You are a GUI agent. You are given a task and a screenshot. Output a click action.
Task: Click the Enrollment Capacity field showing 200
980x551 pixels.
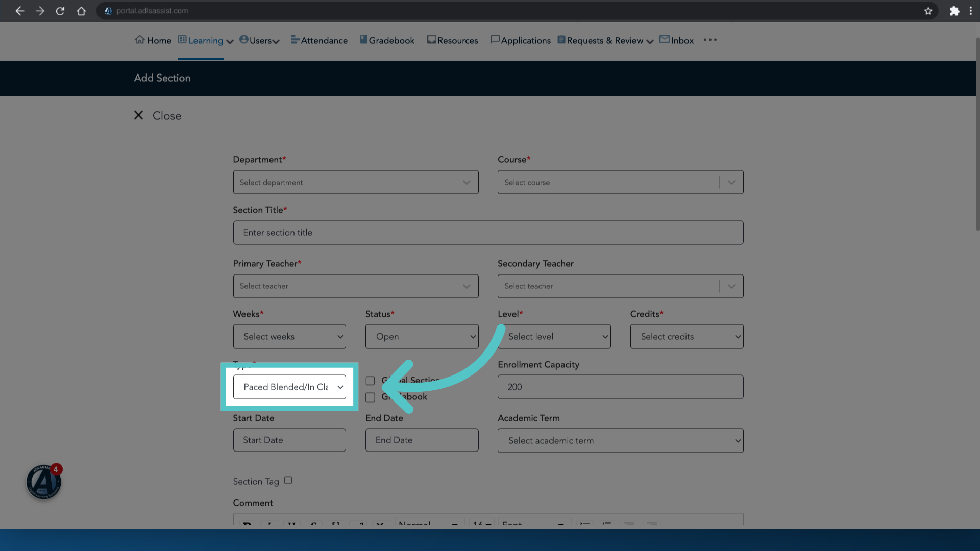click(x=620, y=387)
